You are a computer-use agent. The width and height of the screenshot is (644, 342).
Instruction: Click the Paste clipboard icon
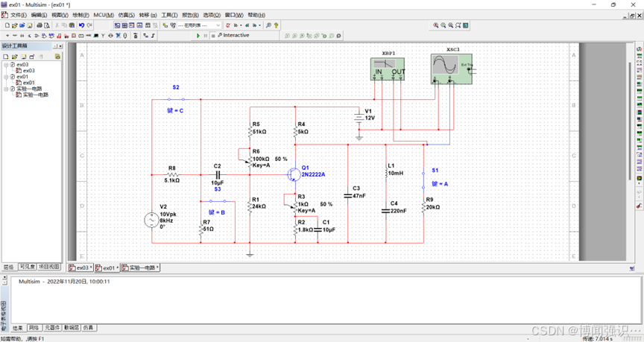pyautogui.click(x=72, y=25)
